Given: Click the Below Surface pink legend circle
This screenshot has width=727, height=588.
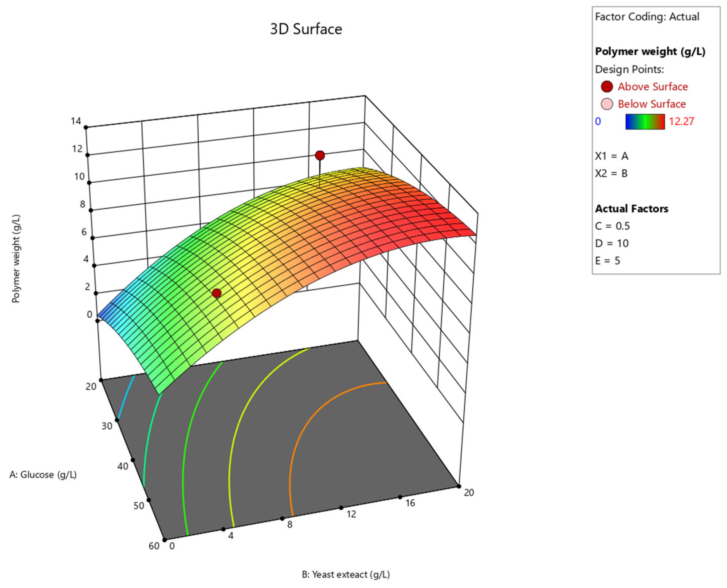Looking at the screenshot, I should pos(606,104).
